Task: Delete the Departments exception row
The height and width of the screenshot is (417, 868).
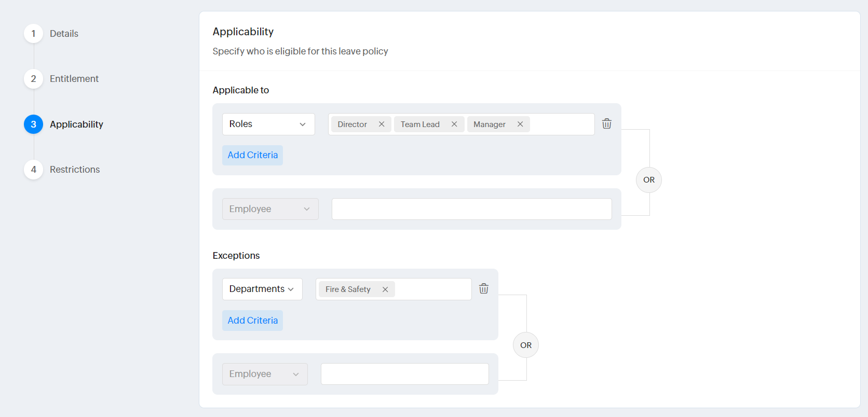Action: (x=483, y=289)
